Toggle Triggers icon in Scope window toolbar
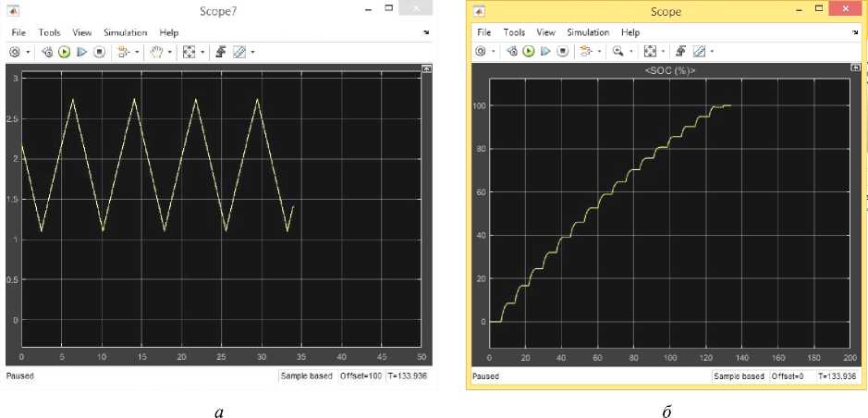This screenshot has width=868, height=418. click(x=683, y=52)
